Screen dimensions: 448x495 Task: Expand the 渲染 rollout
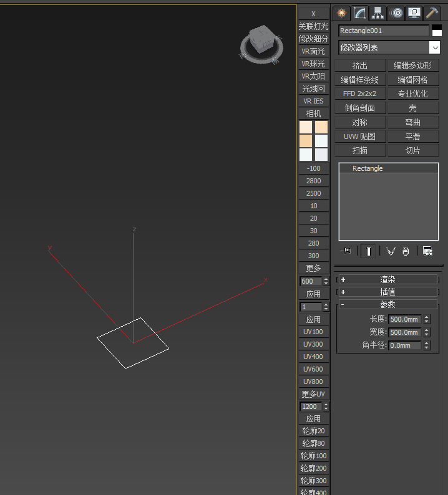click(387, 279)
